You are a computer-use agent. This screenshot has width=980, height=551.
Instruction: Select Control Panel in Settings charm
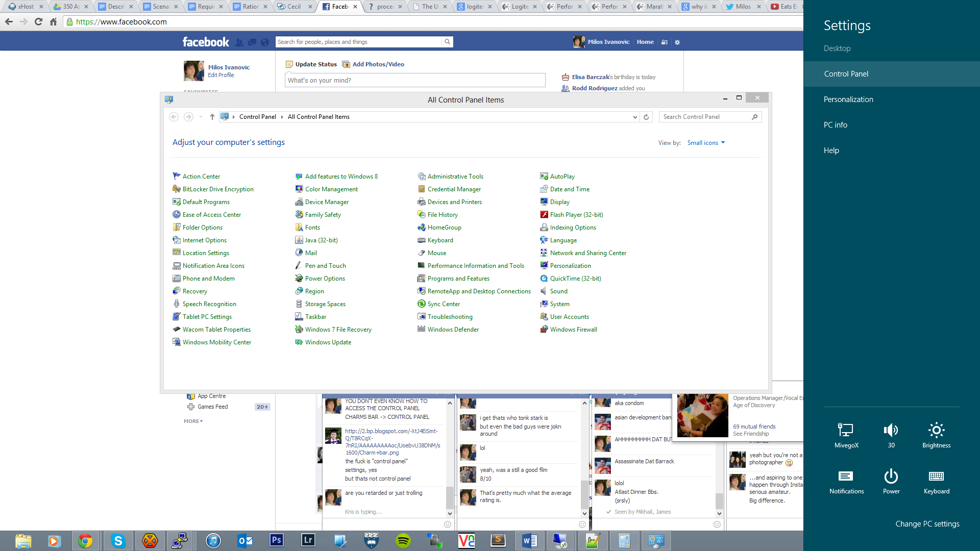coord(846,74)
